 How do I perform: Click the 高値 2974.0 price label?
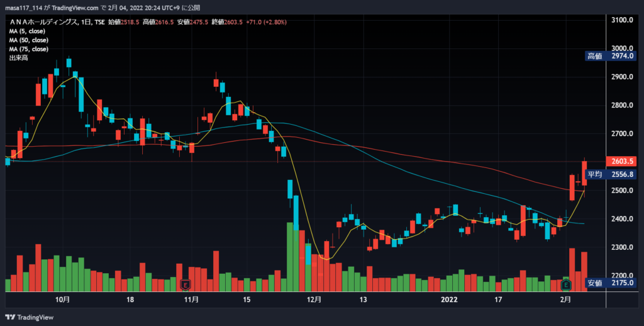point(611,56)
